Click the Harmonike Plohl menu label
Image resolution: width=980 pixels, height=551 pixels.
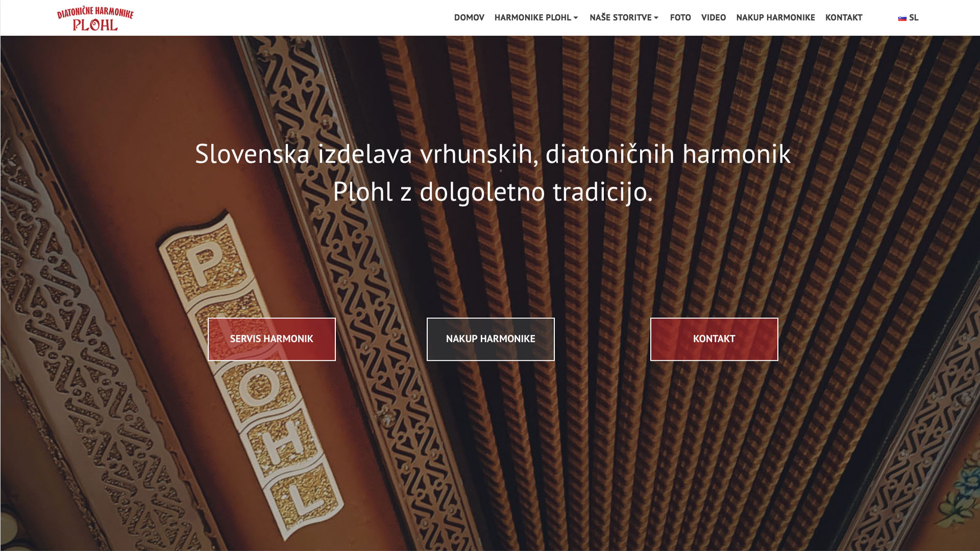[x=532, y=17]
